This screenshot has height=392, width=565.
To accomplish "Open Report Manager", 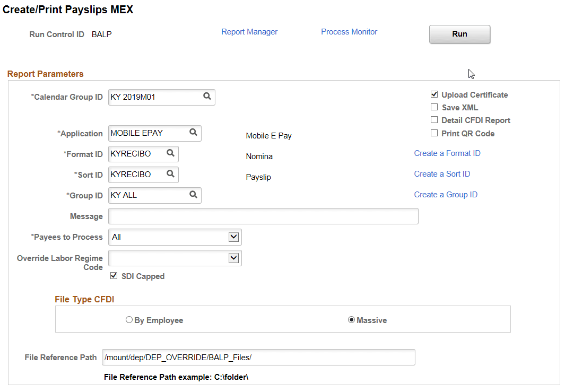I will tap(249, 32).
